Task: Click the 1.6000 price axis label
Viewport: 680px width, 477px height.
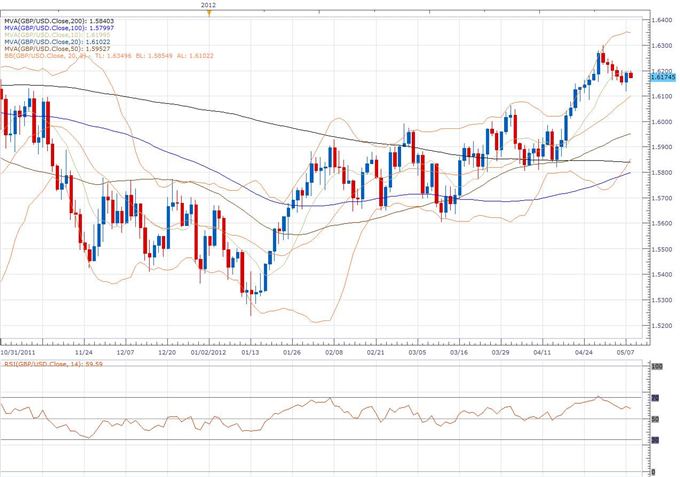Action: click(x=662, y=121)
